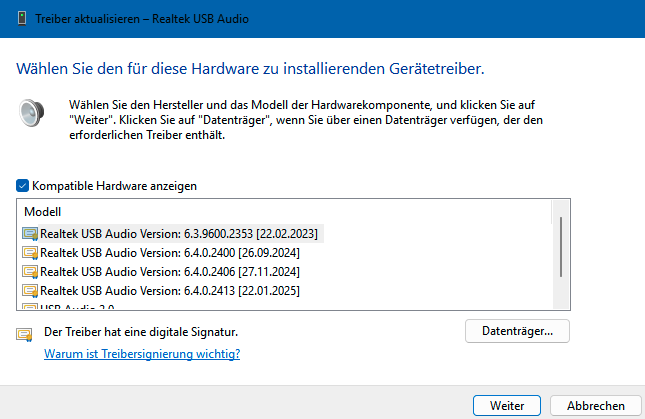
Task: Click digital signature certificate icon below list
Action: coord(24,335)
